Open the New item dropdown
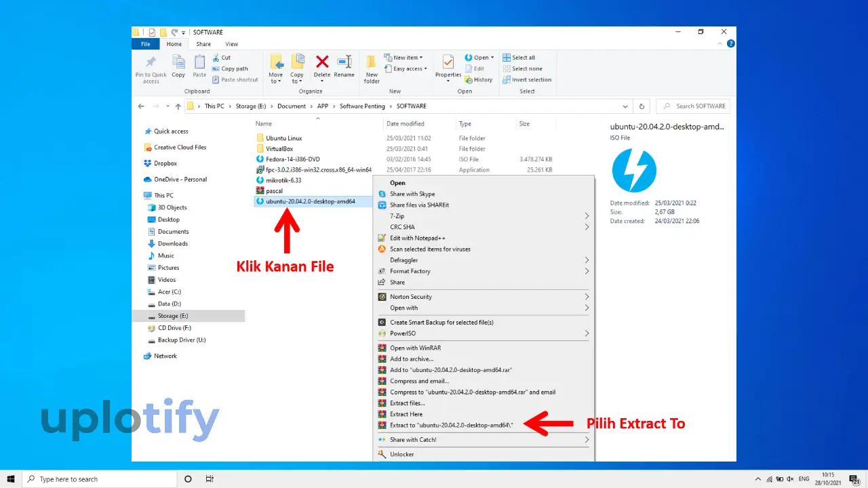868x488 pixels. [403, 58]
